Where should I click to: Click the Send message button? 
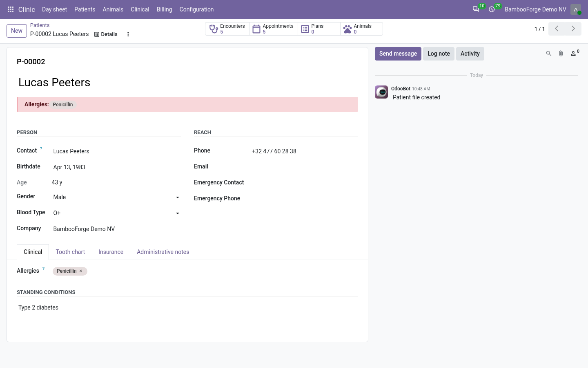[398, 54]
